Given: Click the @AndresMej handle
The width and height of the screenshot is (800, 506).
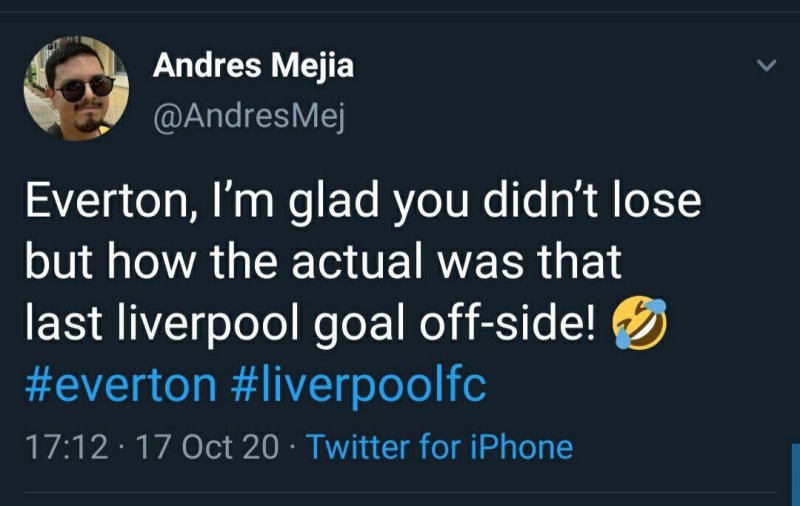Looking at the screenshot, I should pos(248,119).
